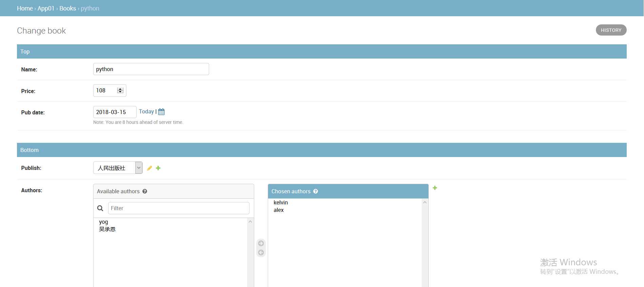Click the Pub date: field label
The height and width of the screenshot is (287, 644).
(x=33, y=112)
